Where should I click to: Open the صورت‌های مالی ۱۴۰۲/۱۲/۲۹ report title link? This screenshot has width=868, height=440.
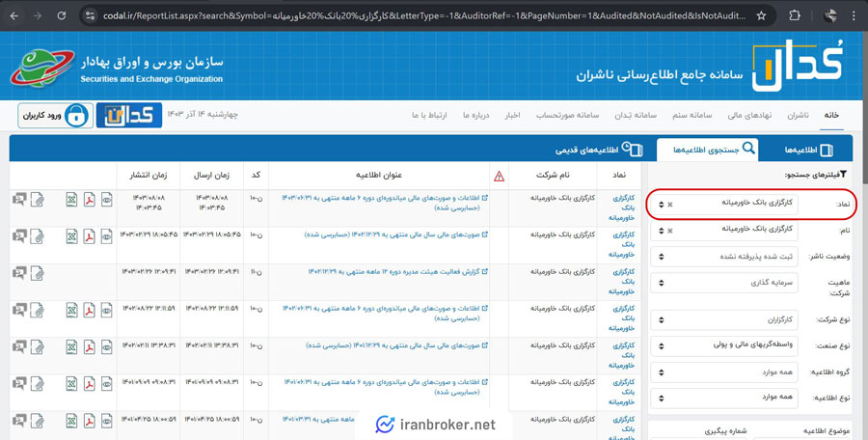point(396,234)
